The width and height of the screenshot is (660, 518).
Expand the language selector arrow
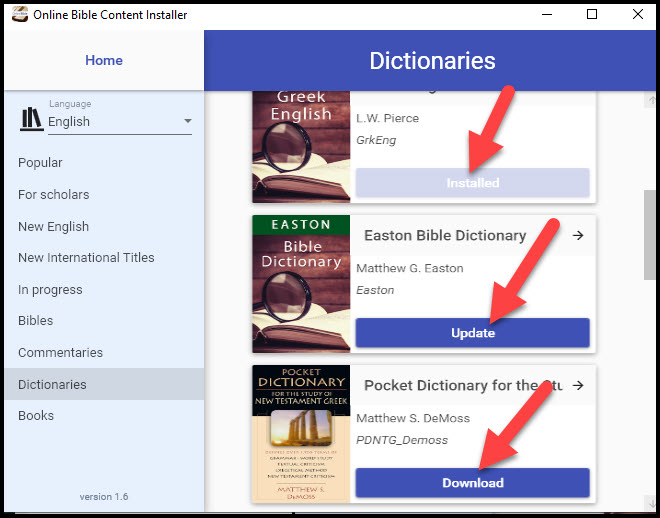pyautogui.click(x=188, y=121)
